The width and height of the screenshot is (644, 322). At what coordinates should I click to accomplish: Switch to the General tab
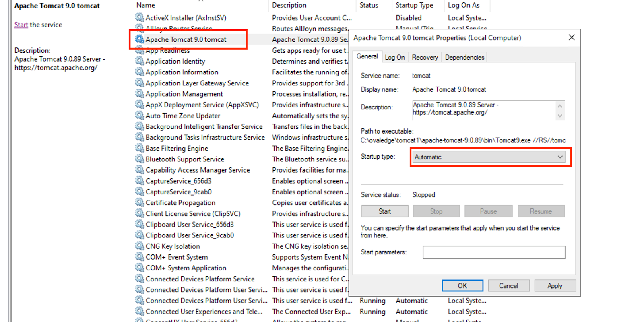pyautogui.click(x=367, y=56)
